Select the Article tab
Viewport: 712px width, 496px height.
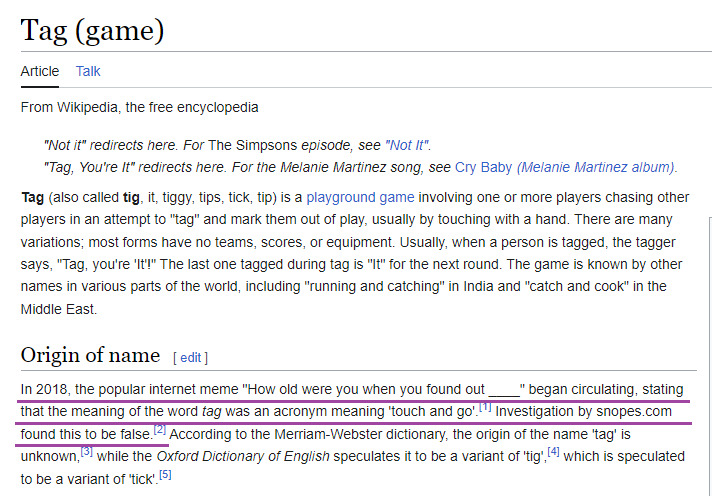pos(40,71)
